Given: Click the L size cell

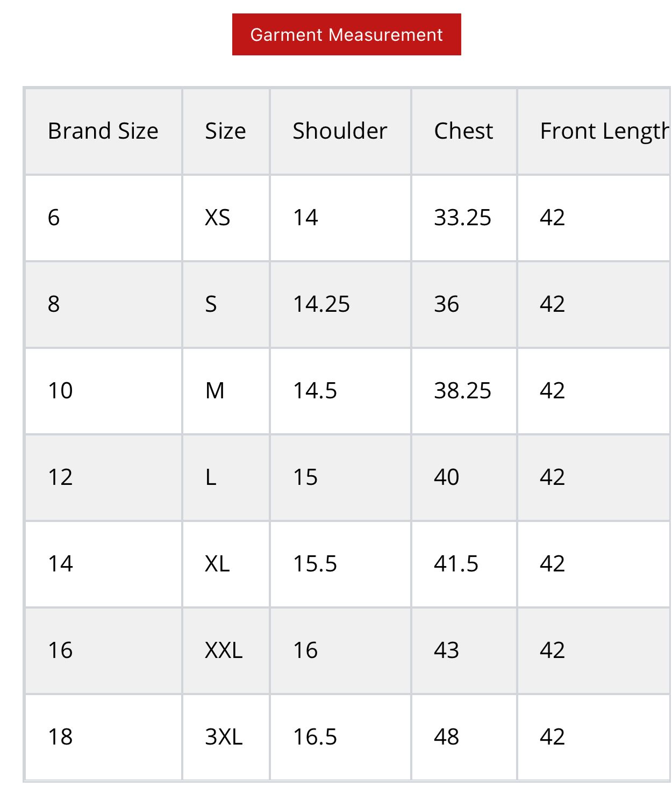Looking at the screenshot, I should (x=211, y=477).
